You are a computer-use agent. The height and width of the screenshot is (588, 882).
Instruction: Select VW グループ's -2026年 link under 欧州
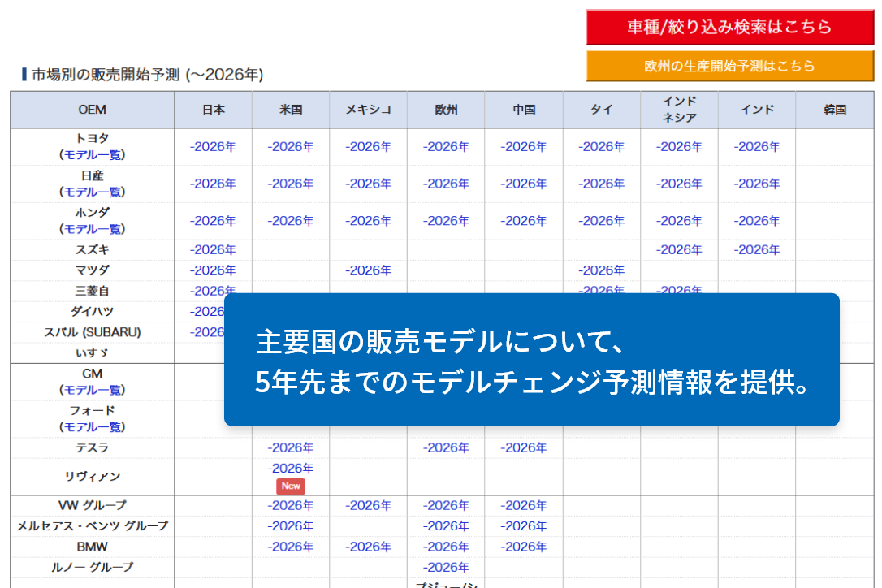446,506
